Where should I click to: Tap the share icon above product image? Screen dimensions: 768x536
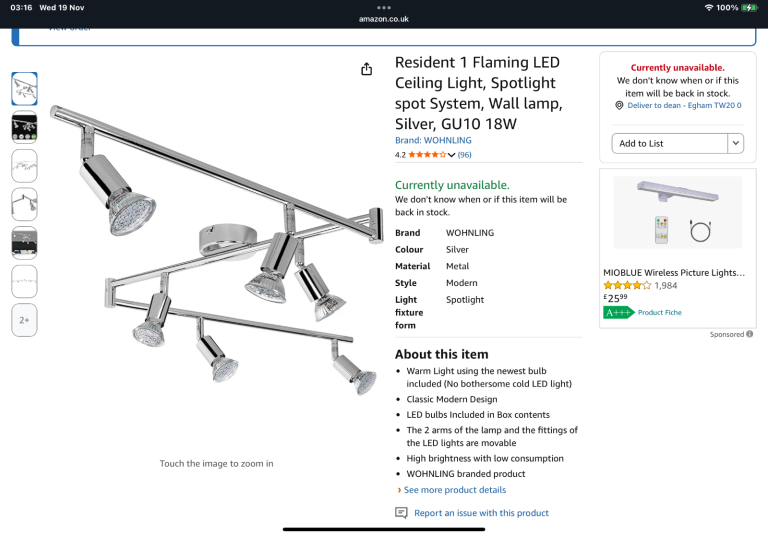367,69
